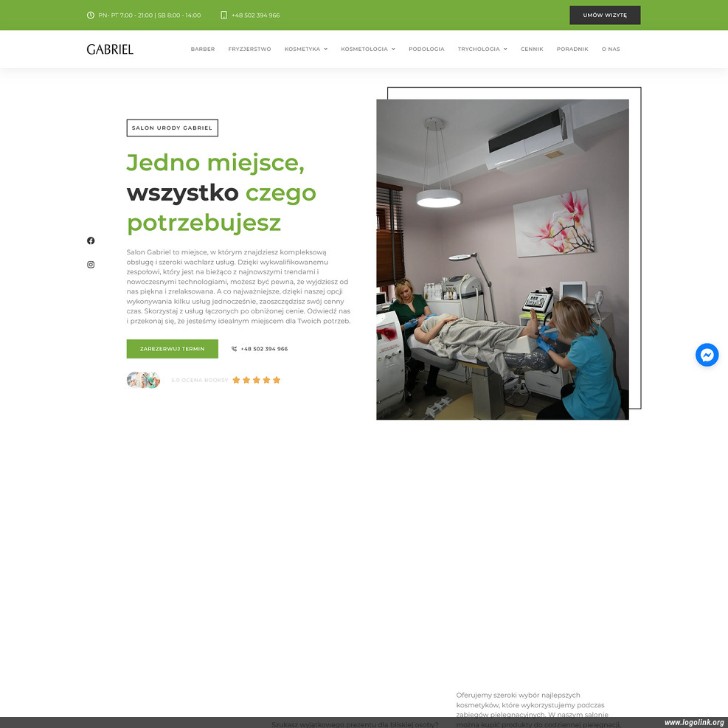Call the number under hero text
This screenshot has width=728, height=728.
tap(264, 349)
